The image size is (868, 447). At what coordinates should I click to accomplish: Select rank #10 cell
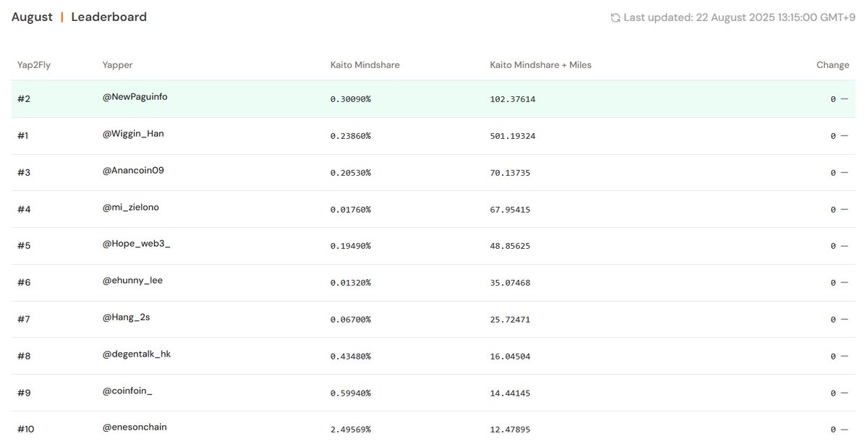tap(26, 429)
